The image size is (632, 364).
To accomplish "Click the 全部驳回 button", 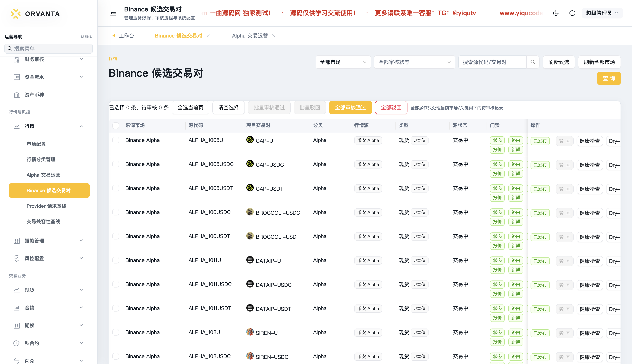I will pos(391,108).
